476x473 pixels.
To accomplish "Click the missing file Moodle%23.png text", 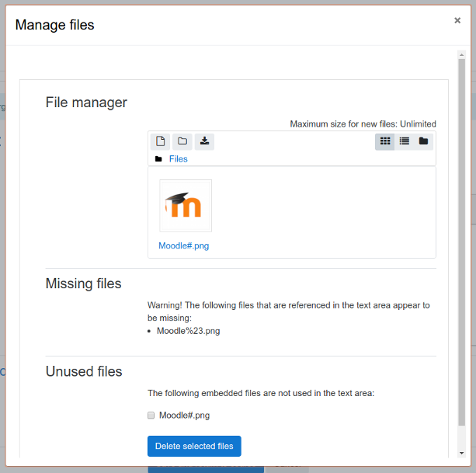I will point(188,331).
